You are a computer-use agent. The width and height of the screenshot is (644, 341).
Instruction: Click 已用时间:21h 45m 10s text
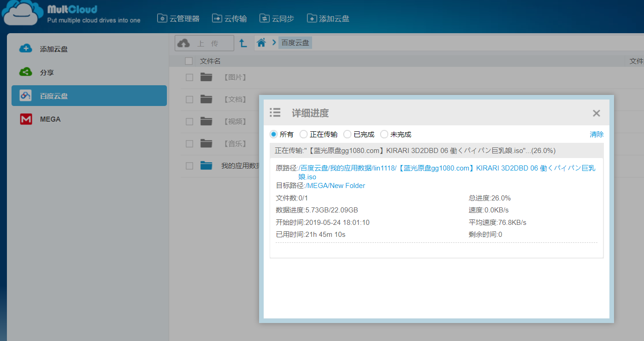tap(311, 235)
